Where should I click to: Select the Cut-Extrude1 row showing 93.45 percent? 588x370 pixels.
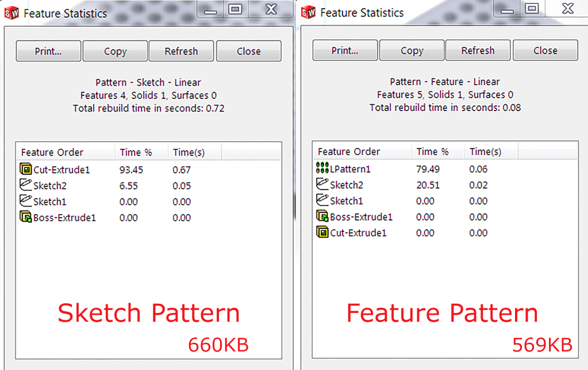tap(86, 169)
